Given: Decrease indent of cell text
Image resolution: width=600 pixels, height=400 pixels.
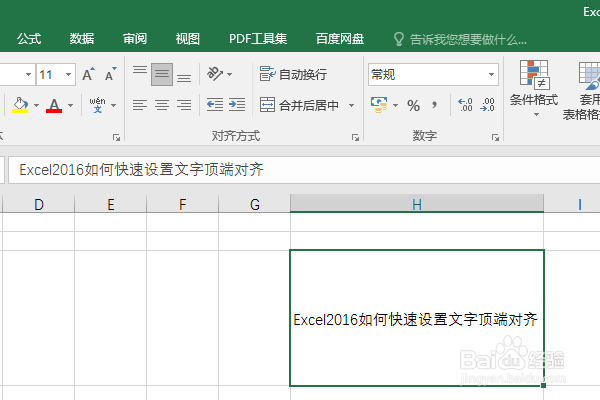Looking at the screenshot, I should (x=215, y=105).
